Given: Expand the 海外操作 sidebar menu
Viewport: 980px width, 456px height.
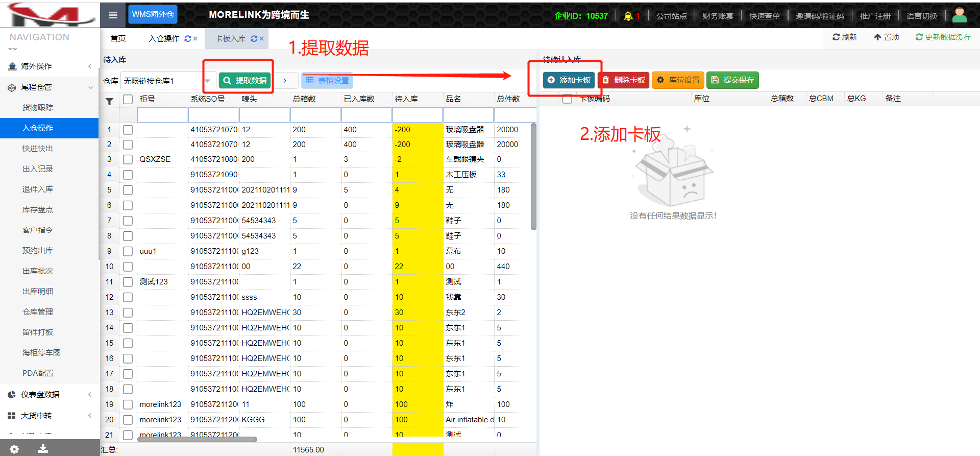Looking at the screenshot, I should point(50,66).
